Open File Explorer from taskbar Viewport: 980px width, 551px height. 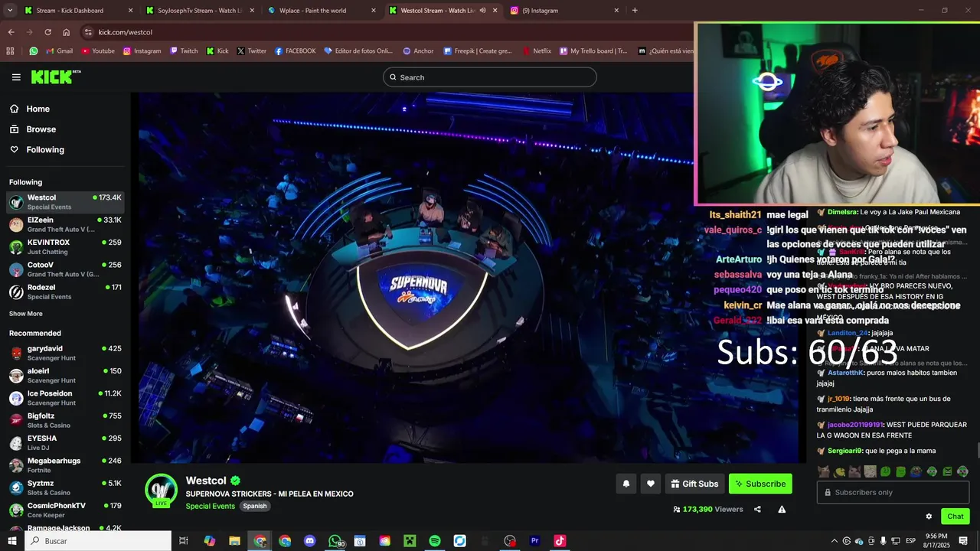[234, 541]
